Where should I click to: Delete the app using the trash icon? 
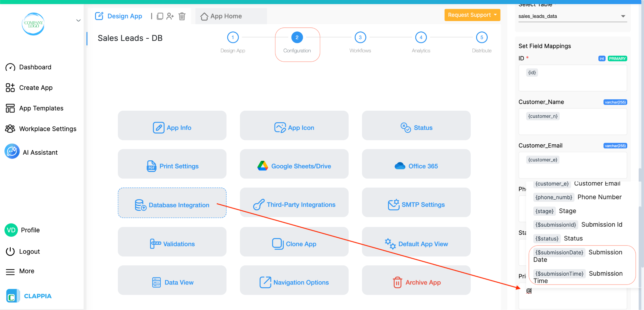point(182,16)
